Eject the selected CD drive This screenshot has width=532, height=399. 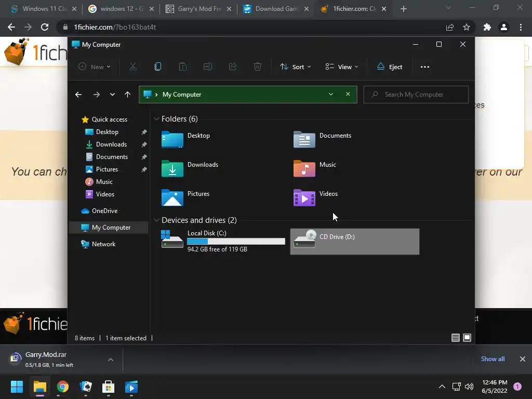pyautogui.click(x=390, y=67)
